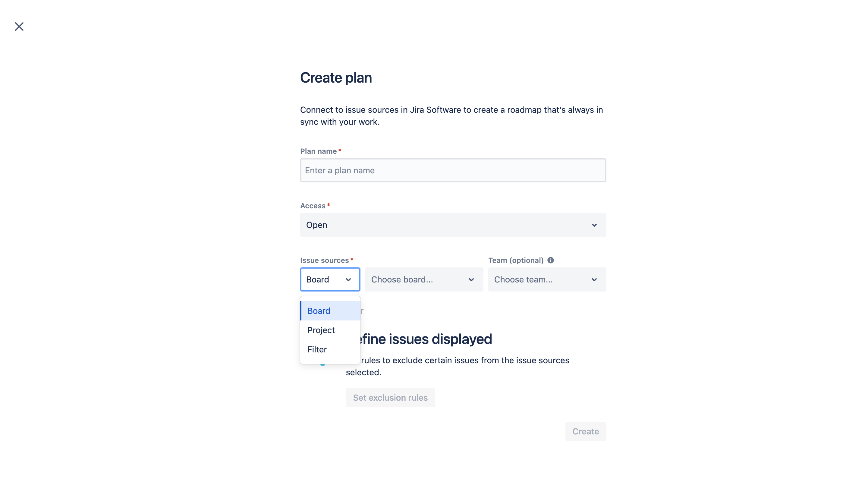Click the close (X) button top left

[x=18, y=26]
